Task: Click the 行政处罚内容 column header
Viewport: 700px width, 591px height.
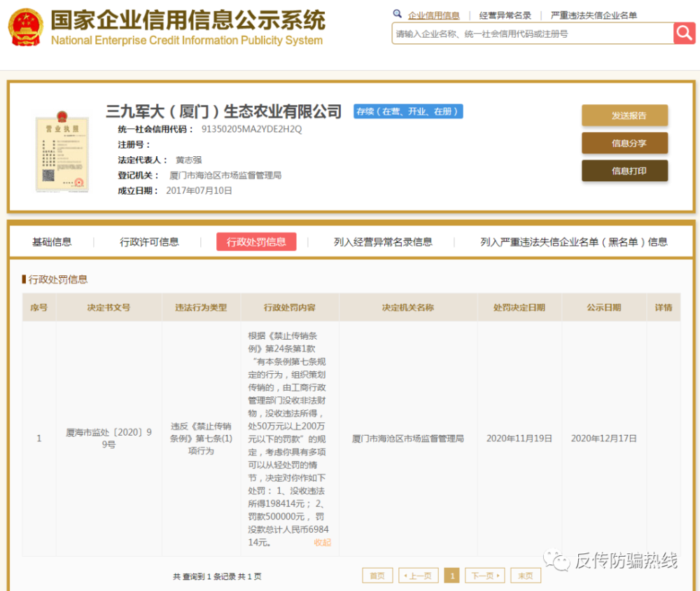Action: [x=289, y=307]
